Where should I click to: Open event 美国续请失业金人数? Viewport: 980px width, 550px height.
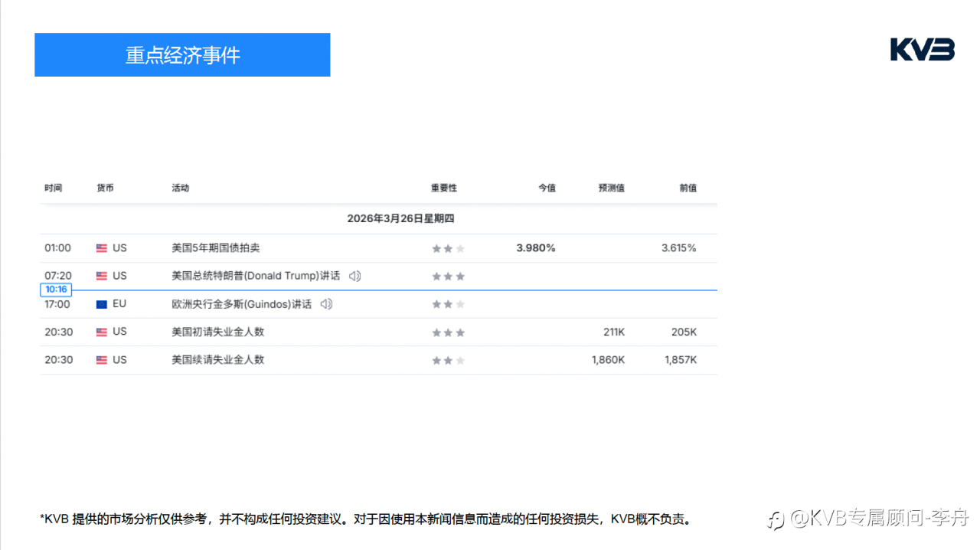pos(218,360)
